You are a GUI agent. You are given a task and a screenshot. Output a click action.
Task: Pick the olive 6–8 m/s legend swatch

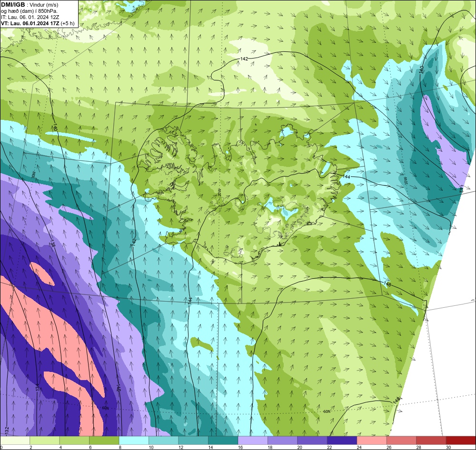[104, 440]
